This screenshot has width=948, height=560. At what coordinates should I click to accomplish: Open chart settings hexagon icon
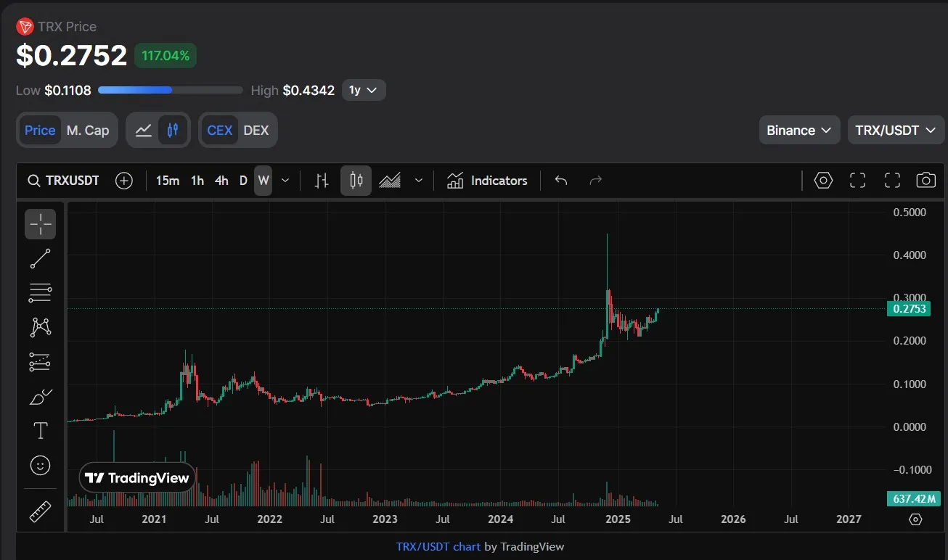822,181
